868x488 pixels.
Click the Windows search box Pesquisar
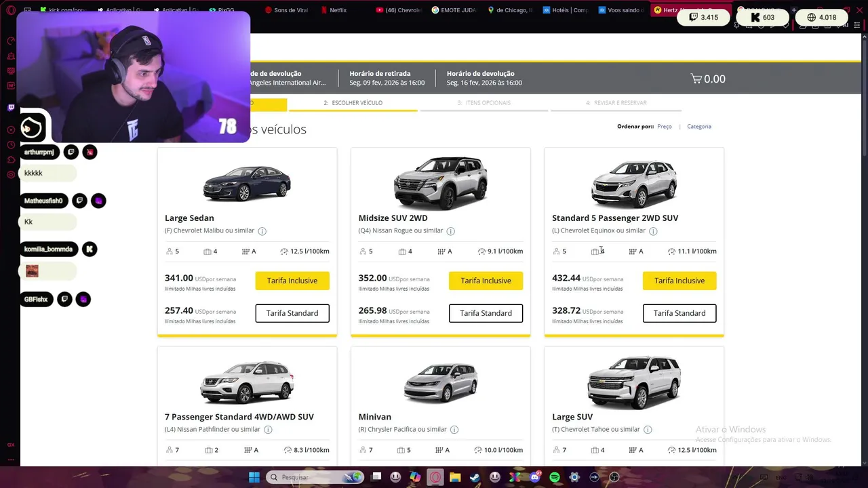tap(315, 477)
